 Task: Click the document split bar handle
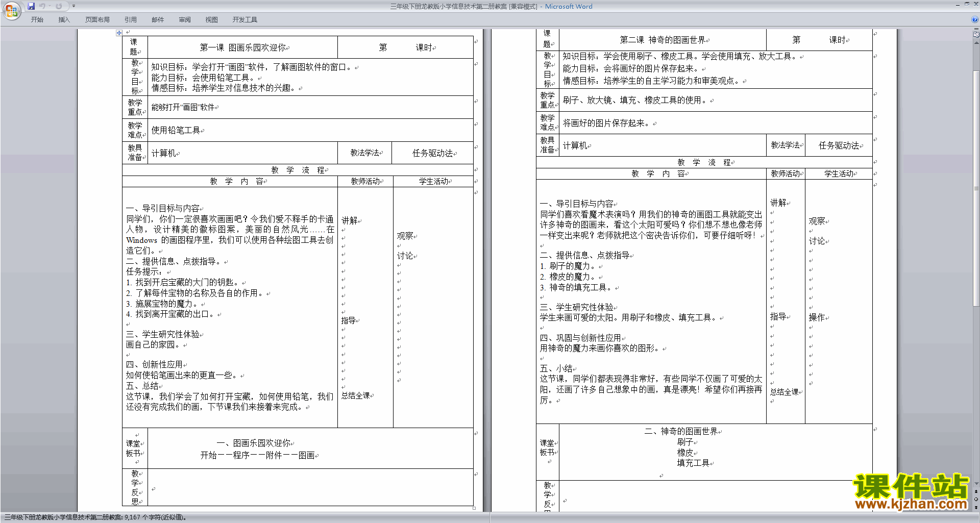pos(976,29)
